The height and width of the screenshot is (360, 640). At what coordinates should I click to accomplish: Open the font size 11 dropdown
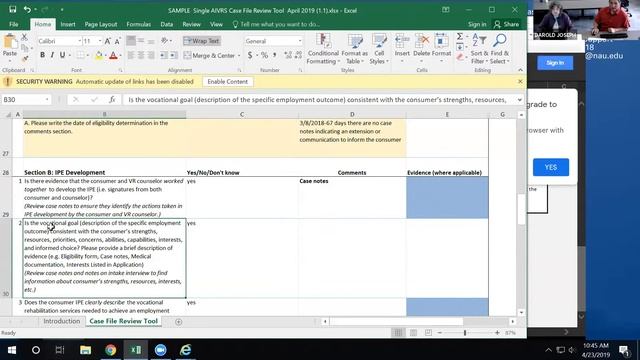point(100,41)
